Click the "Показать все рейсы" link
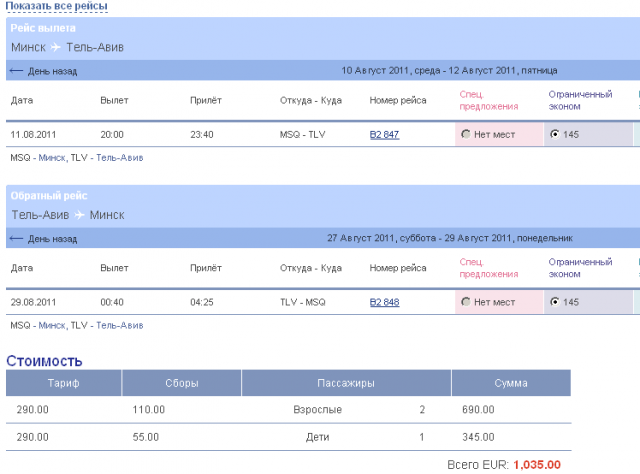The image size is (640, 474). [57, 6]
